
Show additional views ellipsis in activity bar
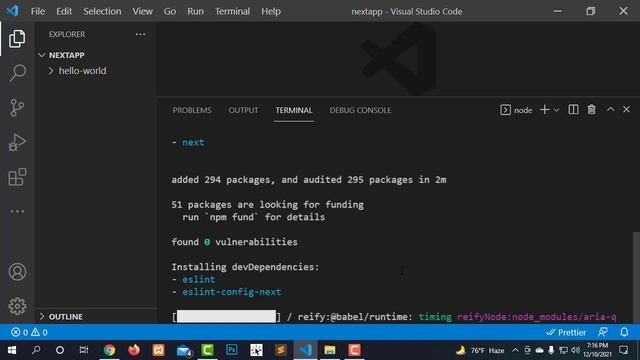pos(17,211)
